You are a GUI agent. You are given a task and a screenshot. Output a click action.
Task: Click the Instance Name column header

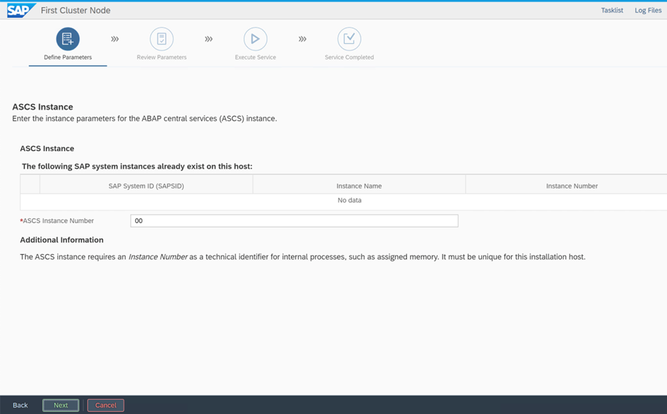tap(359, 186)
